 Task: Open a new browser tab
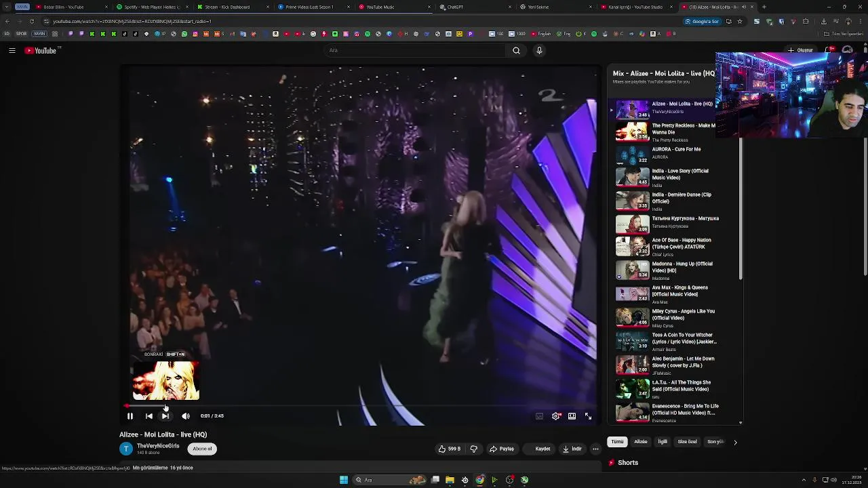pos(764,7)
